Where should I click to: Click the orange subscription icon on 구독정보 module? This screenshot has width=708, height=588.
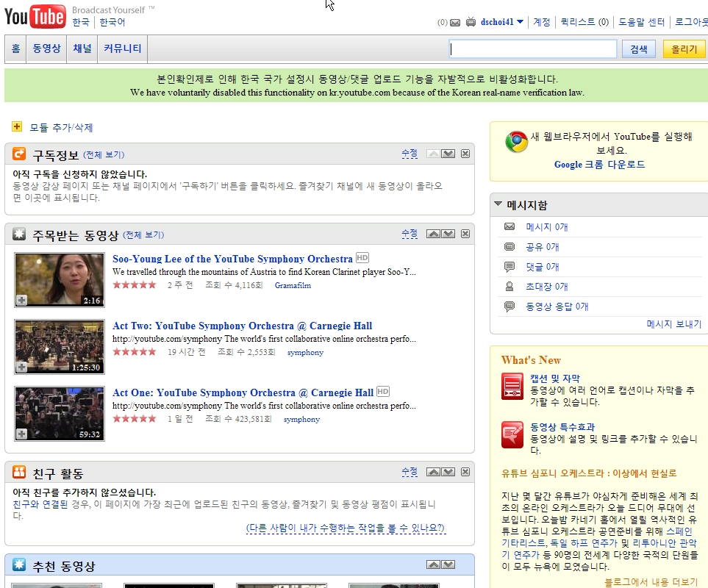(x=20, y=154)
